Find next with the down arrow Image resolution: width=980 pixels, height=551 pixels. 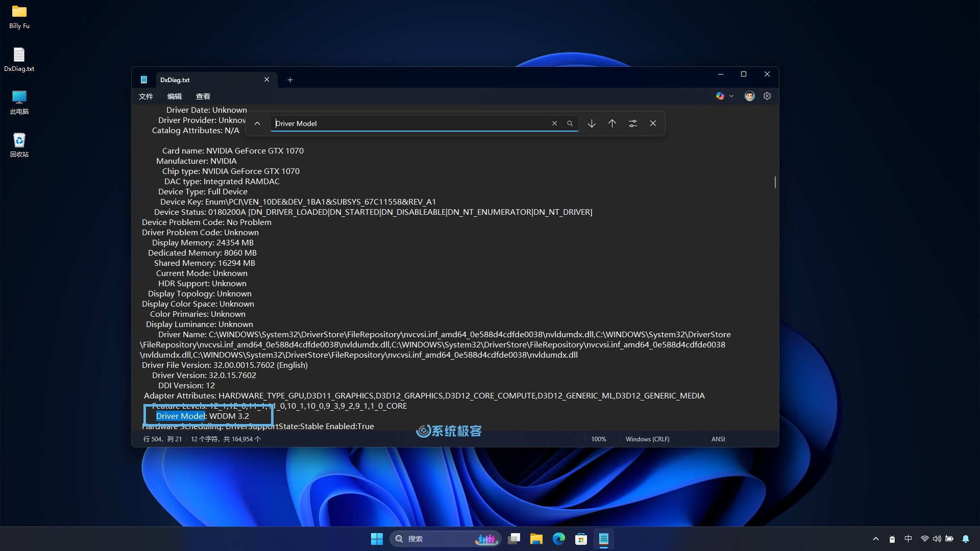tap(592, 123)
